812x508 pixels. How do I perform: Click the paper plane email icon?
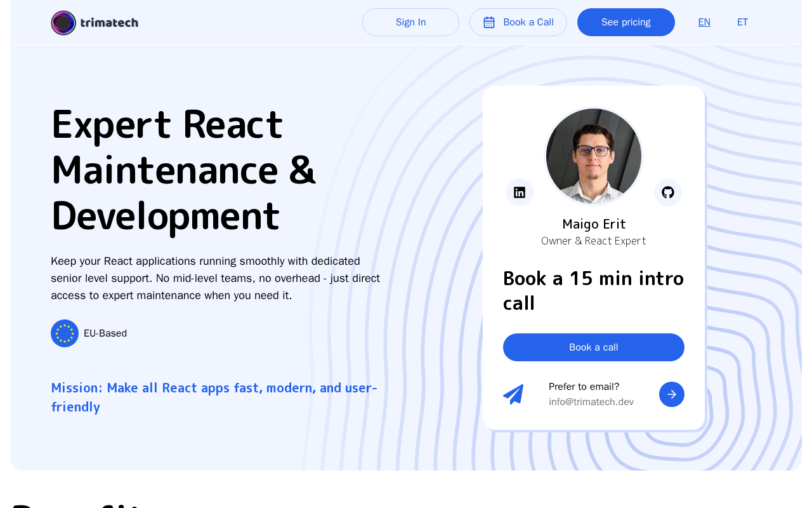(x=513, y=394)
